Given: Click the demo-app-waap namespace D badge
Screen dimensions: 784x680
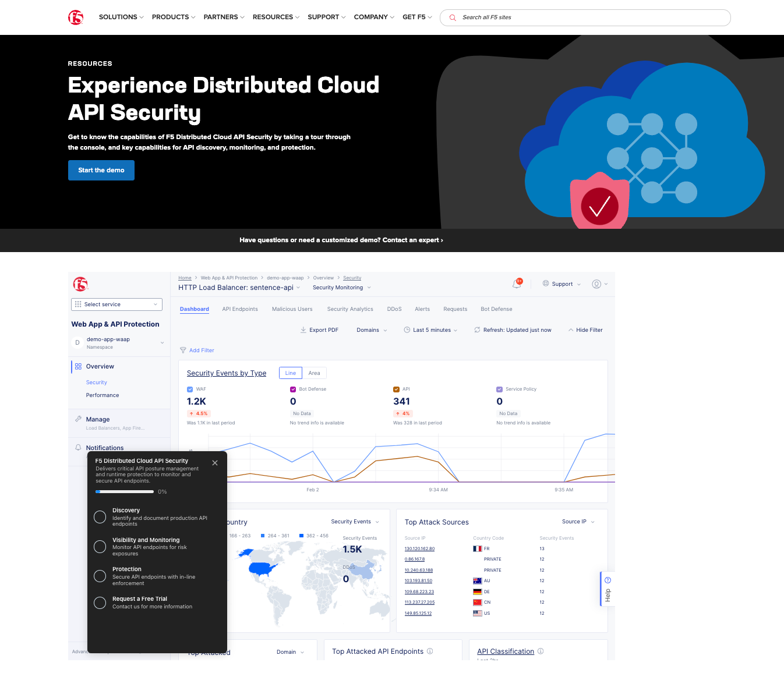Looking at the screenshot, I should [x=77, y=343].
